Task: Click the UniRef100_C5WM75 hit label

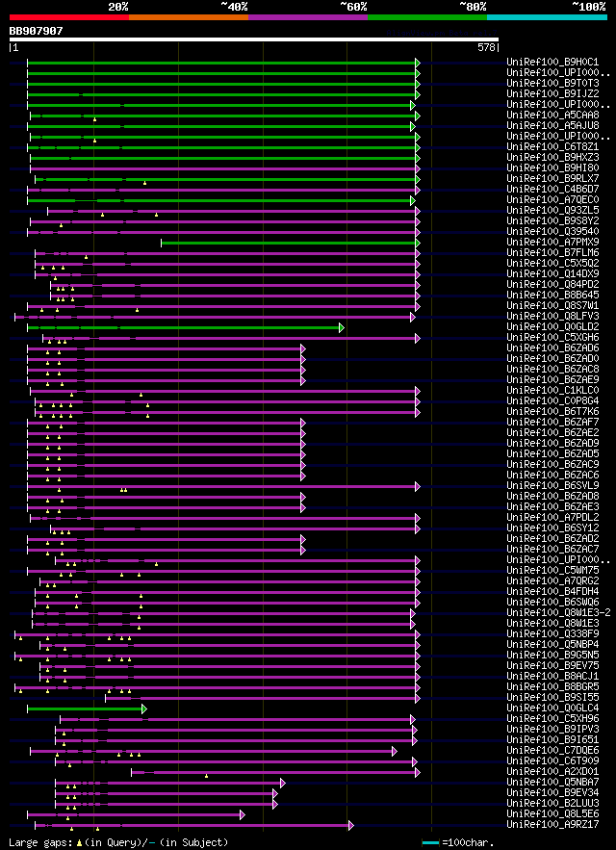Action: (552, 570)
